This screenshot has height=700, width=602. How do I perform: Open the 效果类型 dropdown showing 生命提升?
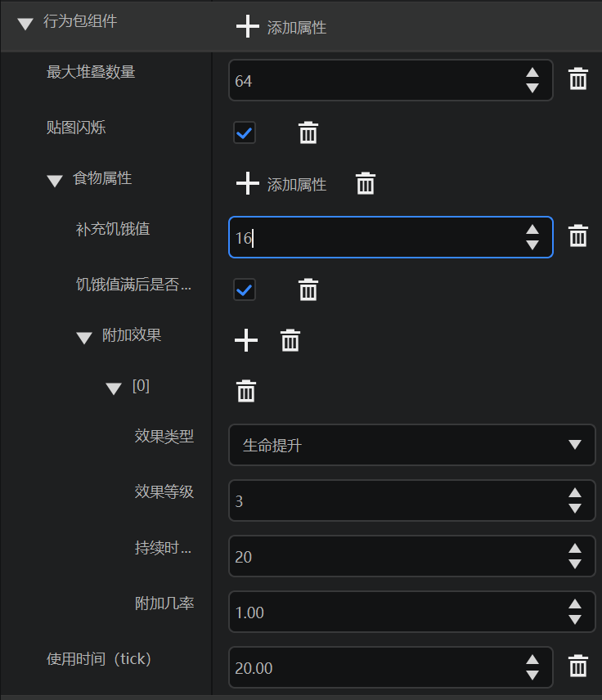tap(411, 445)
